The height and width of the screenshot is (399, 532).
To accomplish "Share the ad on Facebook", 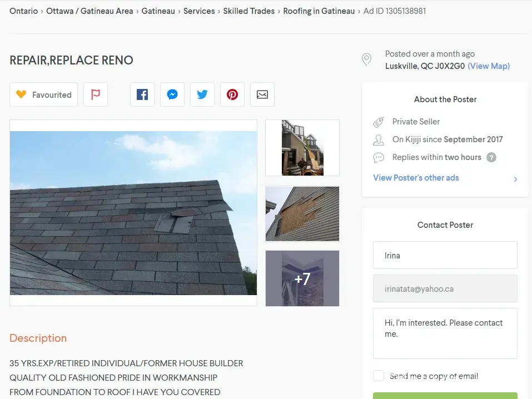I will (142, 94).
